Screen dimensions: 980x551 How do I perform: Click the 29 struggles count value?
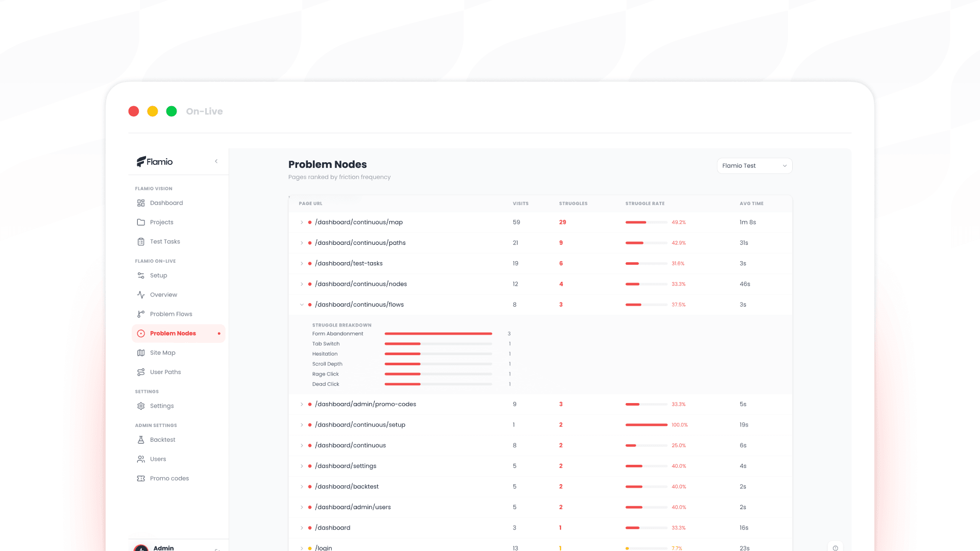tap(562, 222)
